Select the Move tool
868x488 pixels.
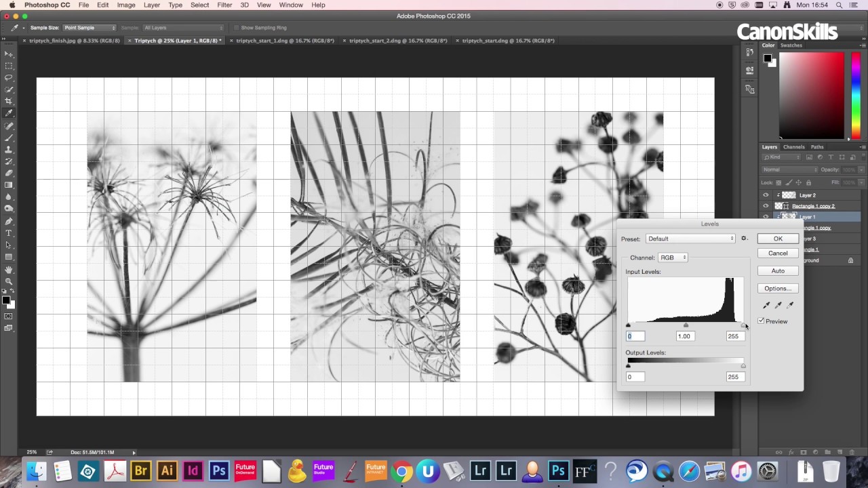[x=9, y=54]
